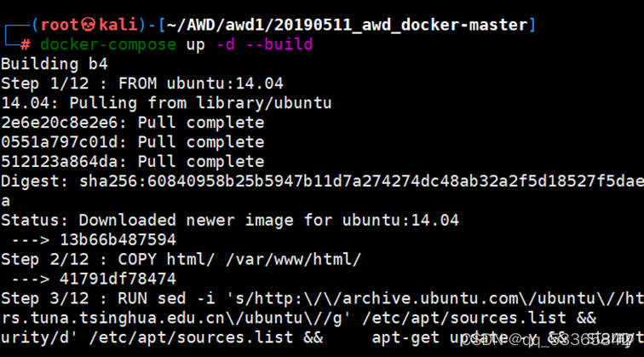Click image ID 13b66b487594
The width and height of the screenshot is (644, 357).
(x=118, y=239)
